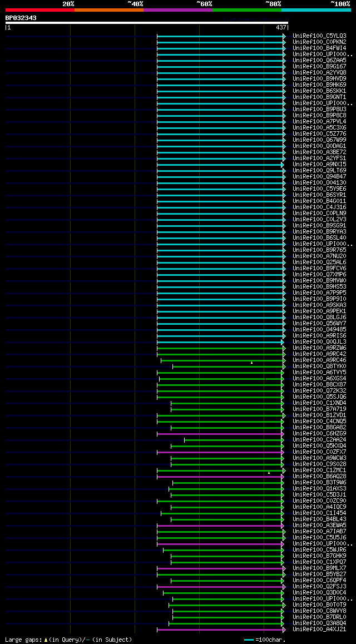Click the red 20% identity color bar
The width and height of the screenshot is (356, 644).
(40, 9)
